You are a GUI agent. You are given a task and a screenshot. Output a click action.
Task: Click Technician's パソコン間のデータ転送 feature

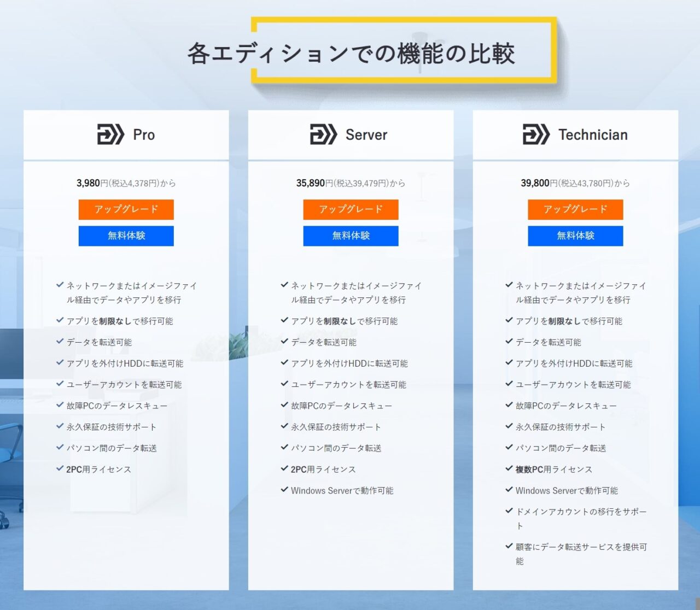[x=561, y=448]
